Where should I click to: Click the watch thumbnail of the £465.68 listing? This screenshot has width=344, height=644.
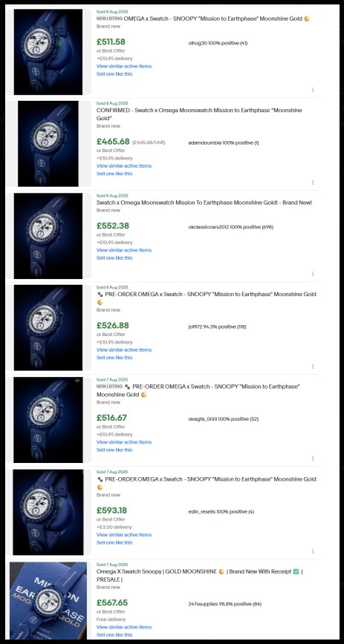(48, 144)
